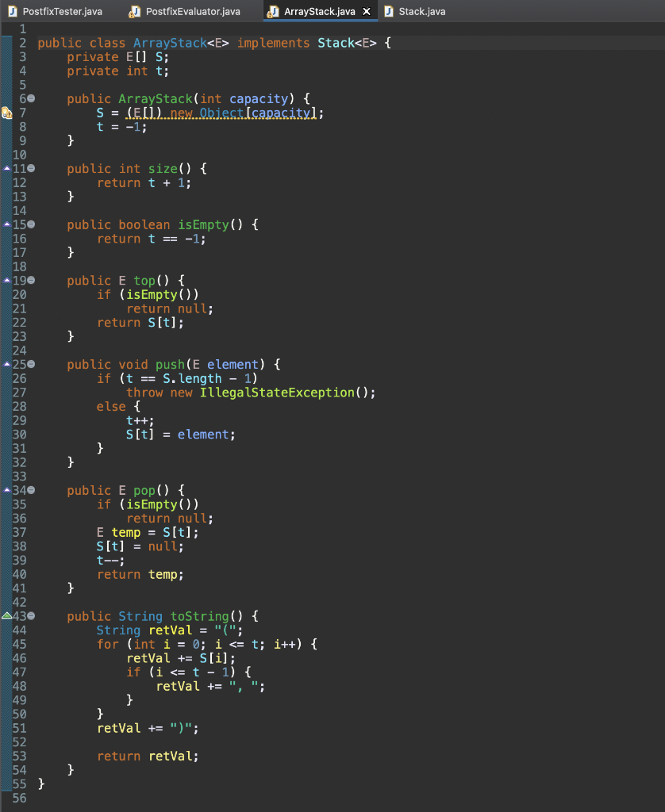Click the override marker beside line 43
Image resolution: width=665 pixels, height=812 pixels.
tap(6, 615)
